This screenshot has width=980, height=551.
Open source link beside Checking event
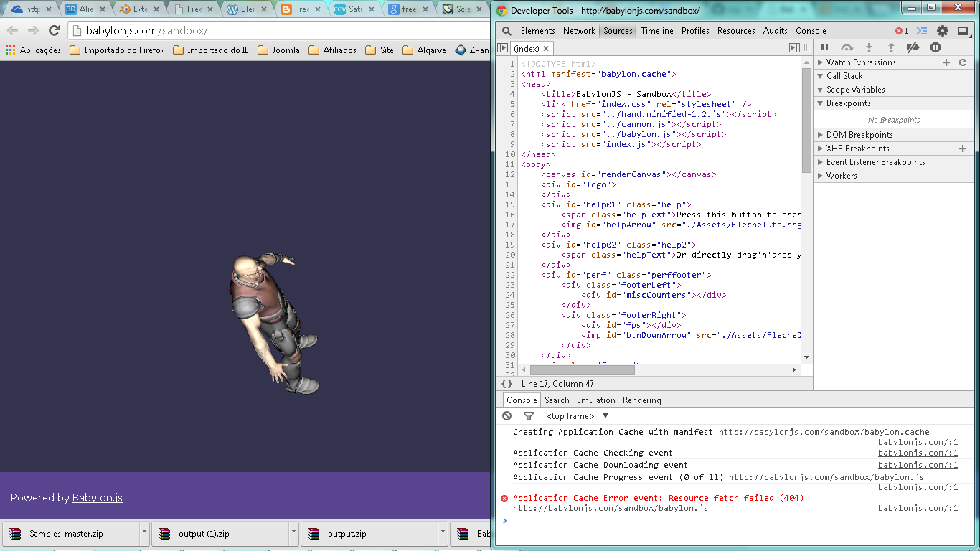(x=918, y=453)
